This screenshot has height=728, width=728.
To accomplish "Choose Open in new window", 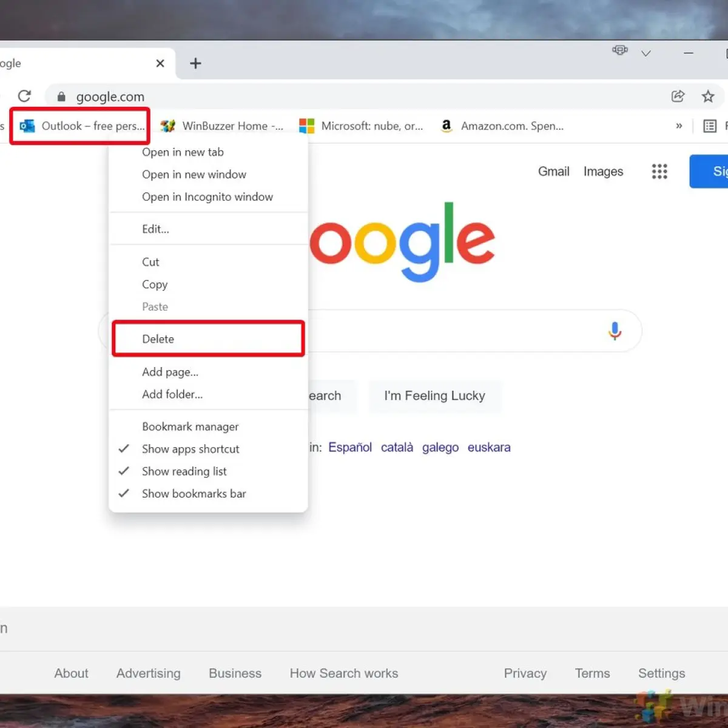I will coord(208,175).
